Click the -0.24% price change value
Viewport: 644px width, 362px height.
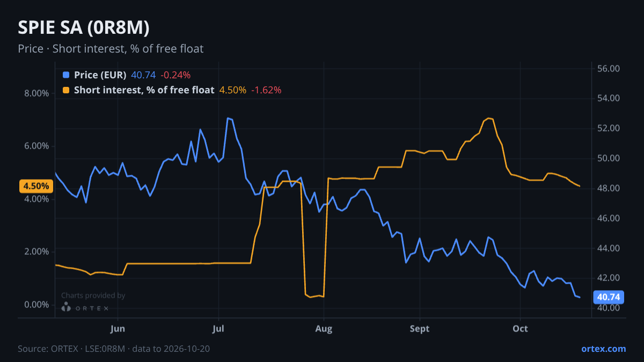[175, 75]
